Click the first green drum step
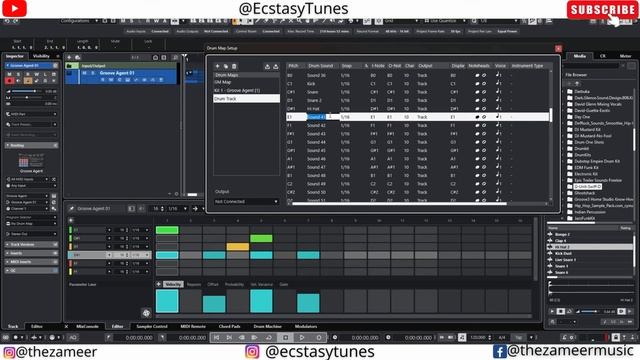The width and height of the screenshot is (640, 360). (167, 230)
